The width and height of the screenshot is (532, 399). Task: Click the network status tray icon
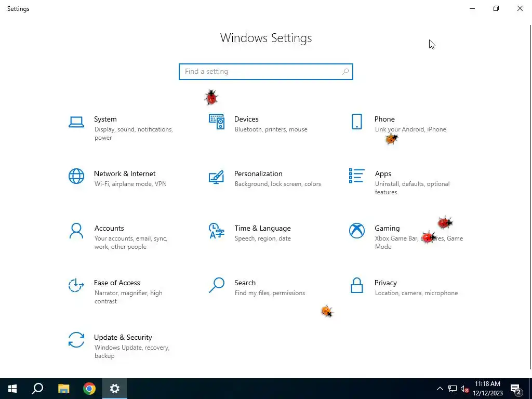453,389
